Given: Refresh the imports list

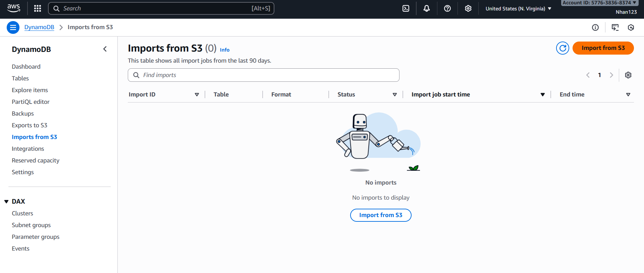Looking at the screenshot, I should 562,48.
